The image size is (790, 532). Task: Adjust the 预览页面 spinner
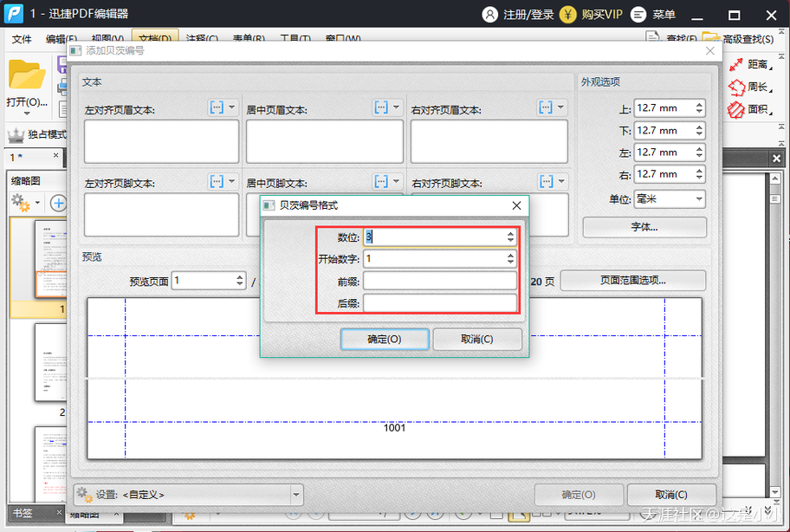tap(240, 281)
